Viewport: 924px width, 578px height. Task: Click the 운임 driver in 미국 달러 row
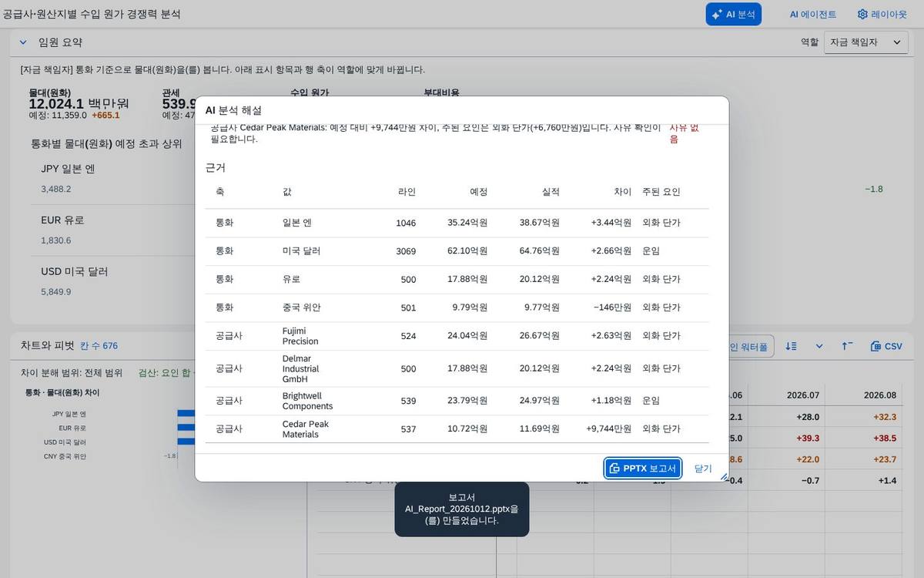pos(651,251)
